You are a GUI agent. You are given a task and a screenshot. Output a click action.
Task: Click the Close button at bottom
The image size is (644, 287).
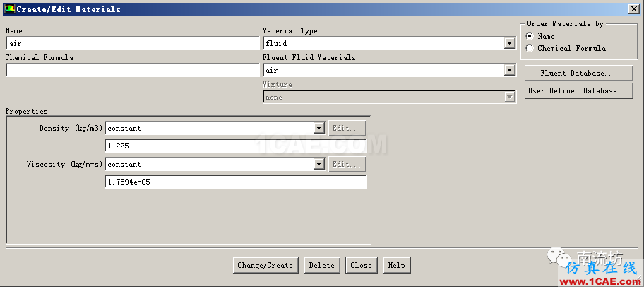click(361, 265)
